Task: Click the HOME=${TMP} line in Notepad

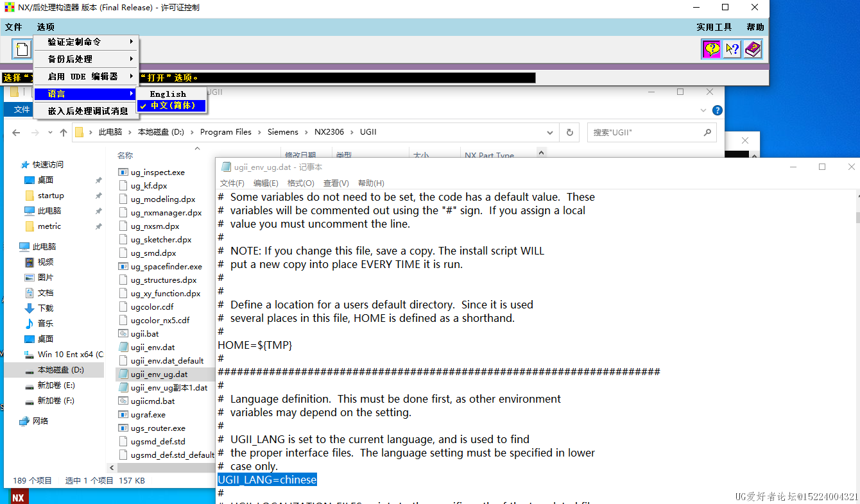Action: (255, 345)
